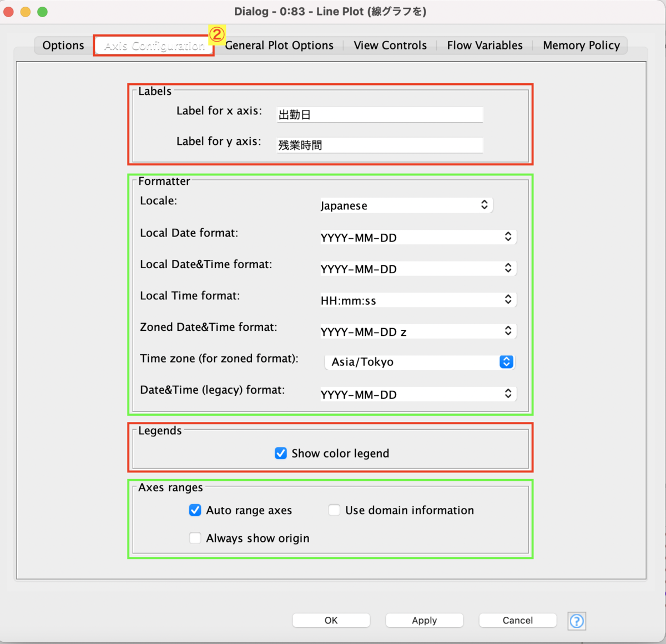The width and height of the screenshot is (666, 644).
Task: Click the Label for x axis field
Action: pos(380,115)
